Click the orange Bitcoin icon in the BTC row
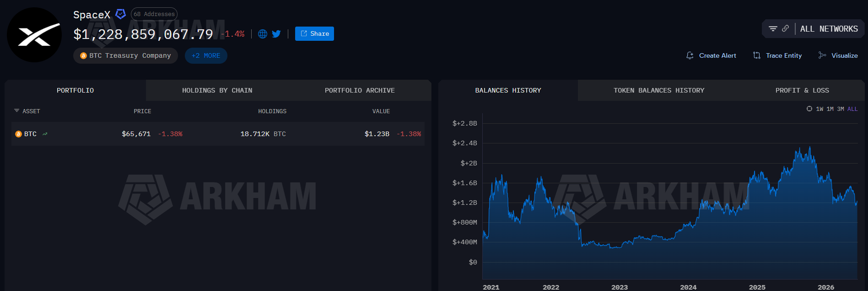Viewport: 868px width, 291px height. [x=19, y=134]
